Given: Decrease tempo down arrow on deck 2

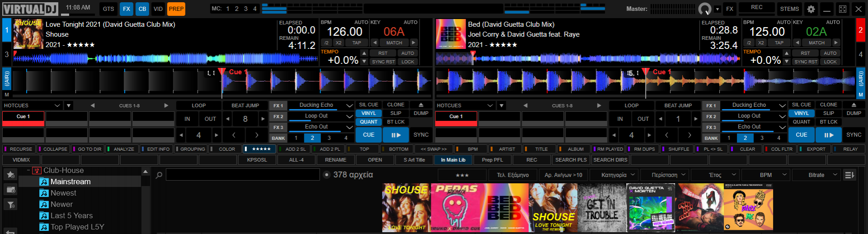Looking at the screenshot, I should click(787, 62).
